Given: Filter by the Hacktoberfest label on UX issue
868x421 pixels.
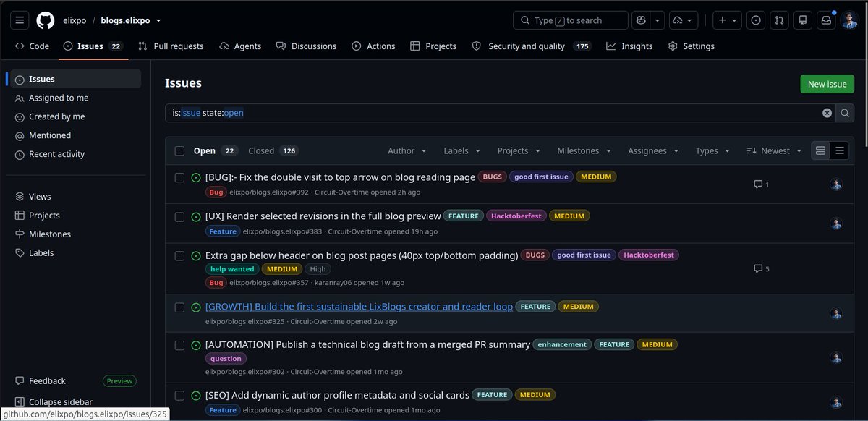Looking at the screenshot, I should (x=516, y=216).
